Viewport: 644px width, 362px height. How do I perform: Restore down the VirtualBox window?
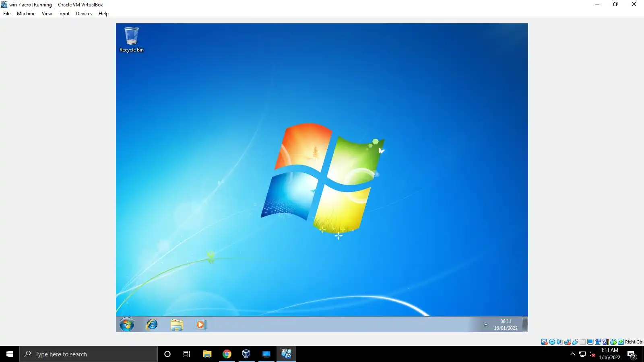click(x=615, y=4)
